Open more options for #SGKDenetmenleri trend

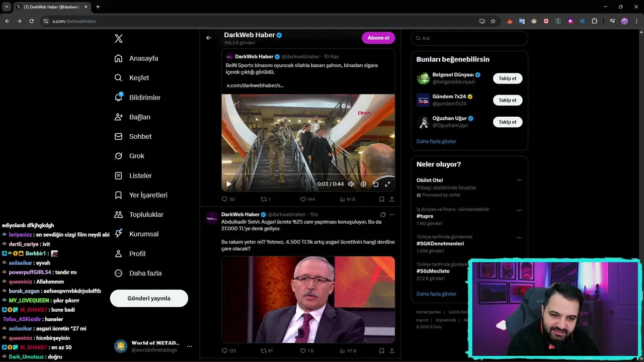coord(519,238)
